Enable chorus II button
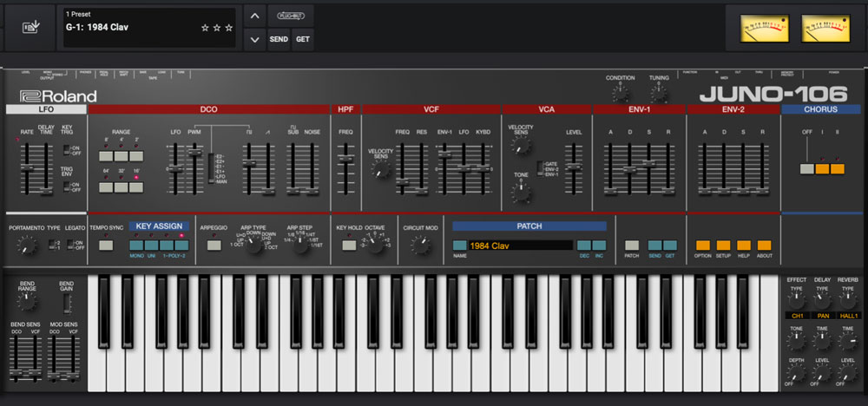 (837, 168)
